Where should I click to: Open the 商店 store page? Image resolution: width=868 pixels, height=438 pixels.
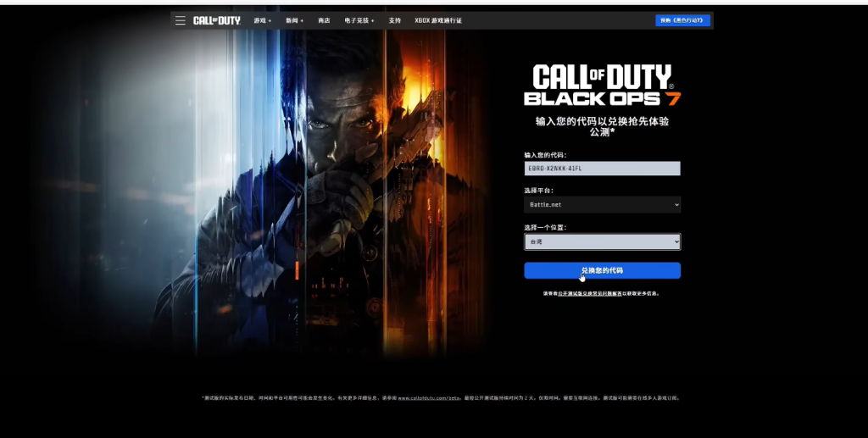pos(324,20)
